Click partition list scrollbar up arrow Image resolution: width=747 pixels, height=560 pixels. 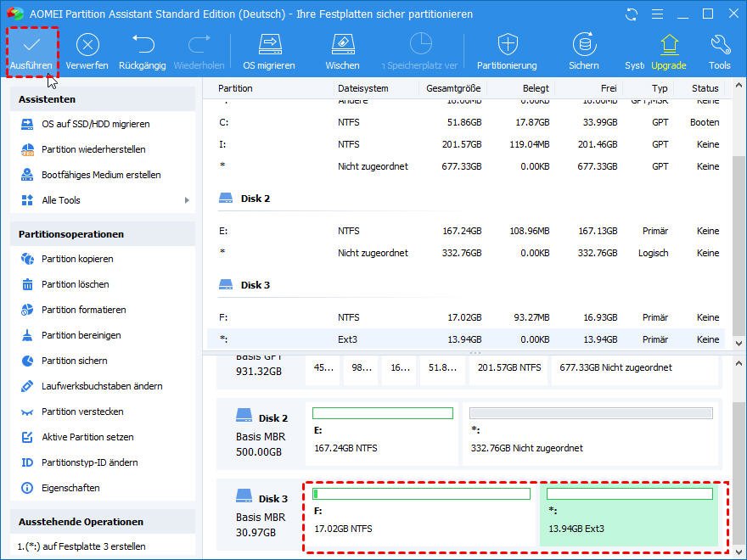[739, 86]
